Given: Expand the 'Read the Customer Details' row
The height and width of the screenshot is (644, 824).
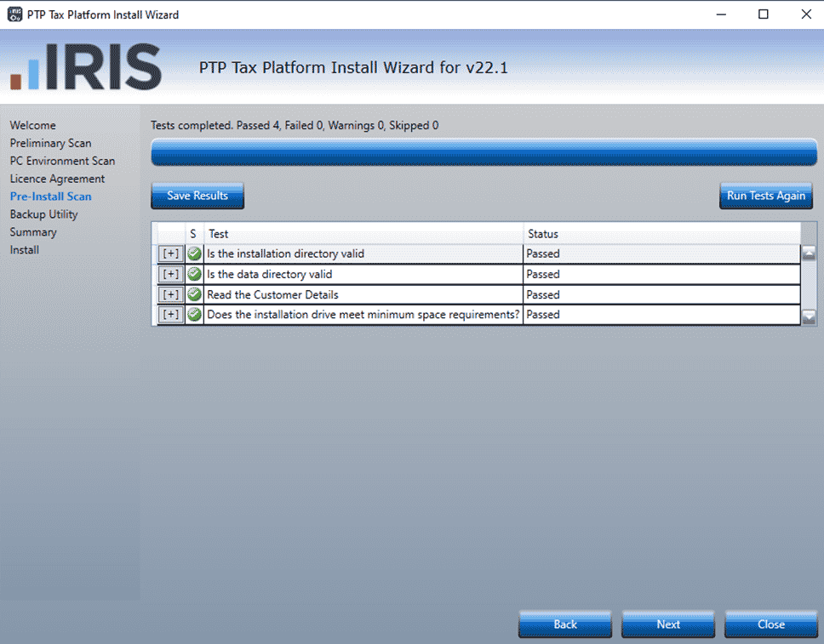Looking at the screenshot, I should click(171, 294).
